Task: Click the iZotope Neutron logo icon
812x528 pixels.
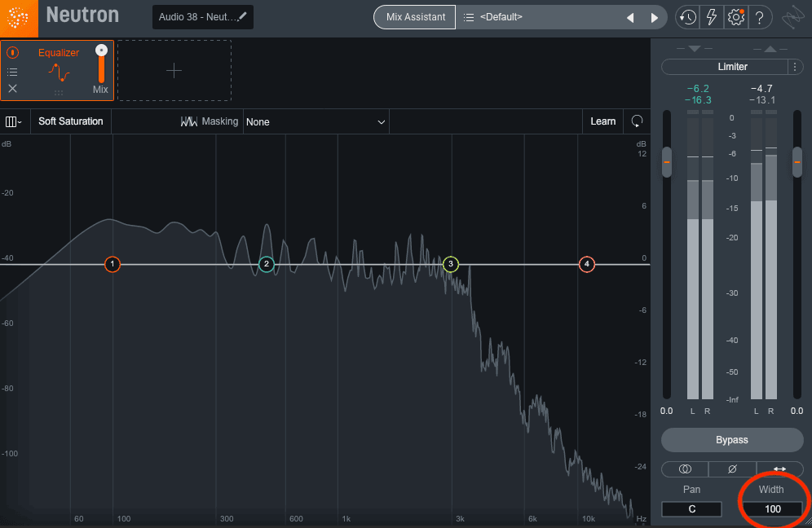Action: coord(19,18)
